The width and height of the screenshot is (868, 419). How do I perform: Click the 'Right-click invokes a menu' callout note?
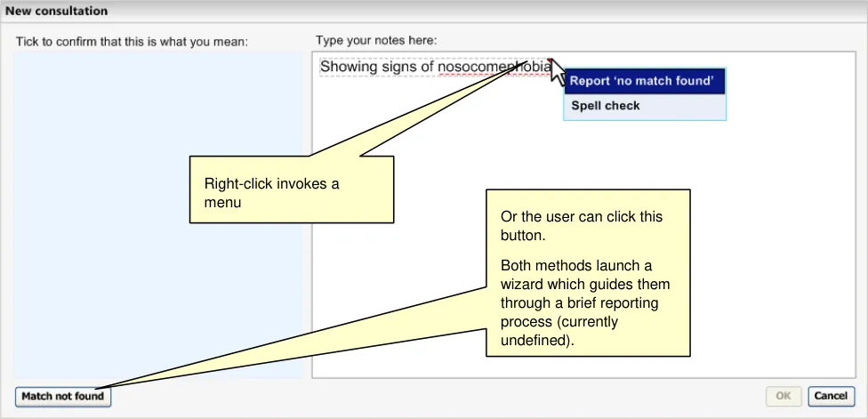point(291,189)
